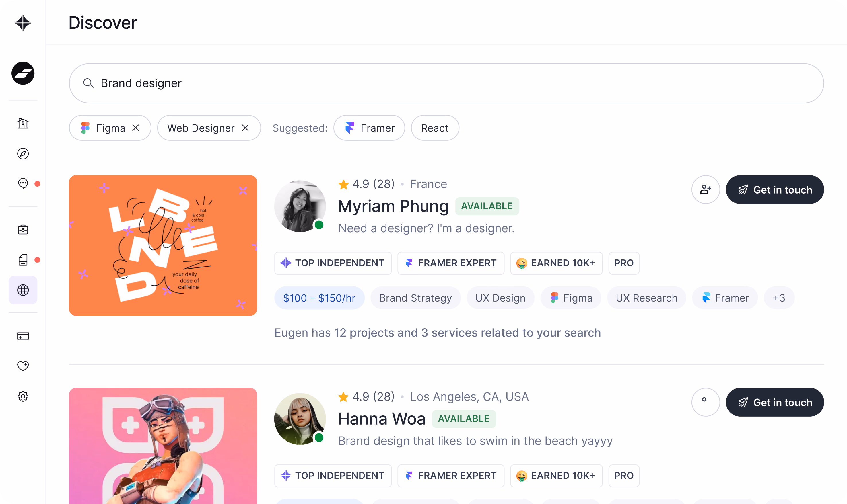Remove the Figma filter chip

coord(136,128)
